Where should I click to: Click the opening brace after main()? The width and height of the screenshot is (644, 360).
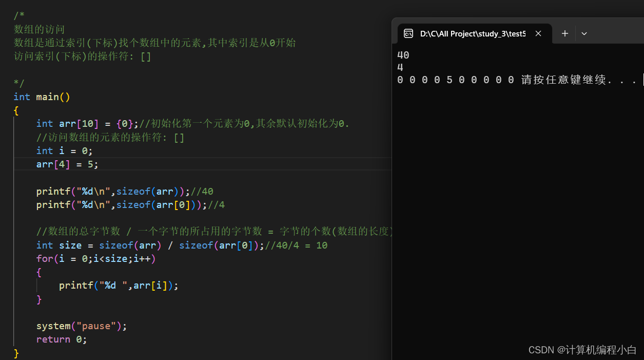coord(16,110)
